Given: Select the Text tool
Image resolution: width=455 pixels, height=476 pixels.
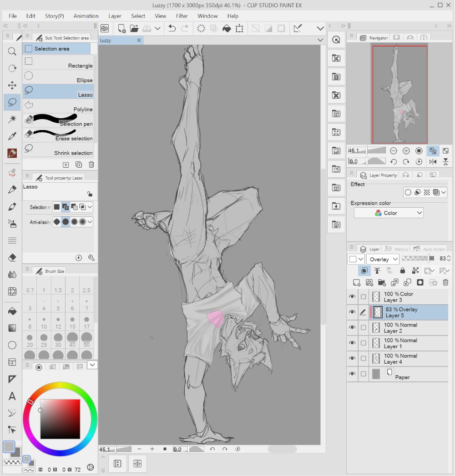Looking at the screenshot, I should (12, 396).
